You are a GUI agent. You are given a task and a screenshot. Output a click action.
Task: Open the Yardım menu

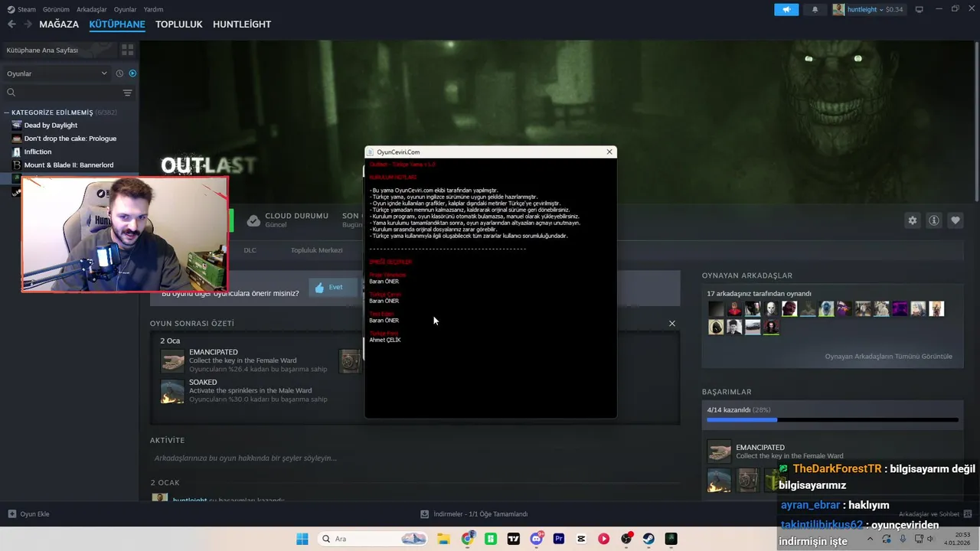pos(153,9)
